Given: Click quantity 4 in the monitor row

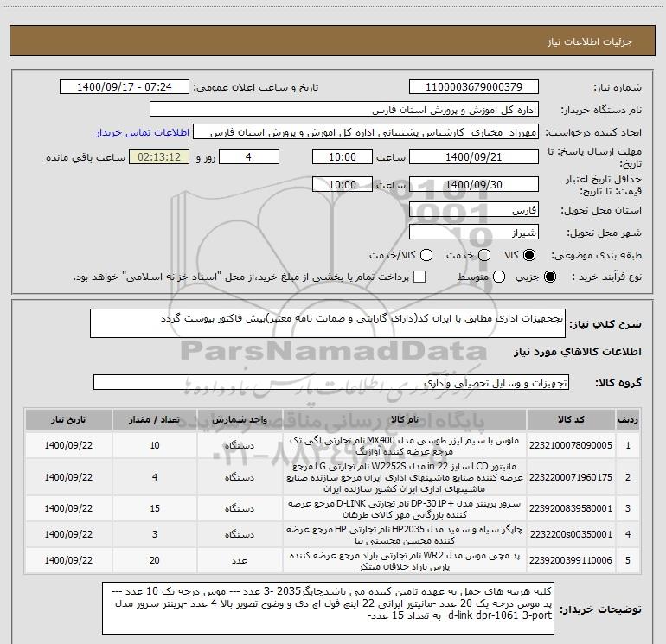Looking at the screenshot, I should point(155,477).
